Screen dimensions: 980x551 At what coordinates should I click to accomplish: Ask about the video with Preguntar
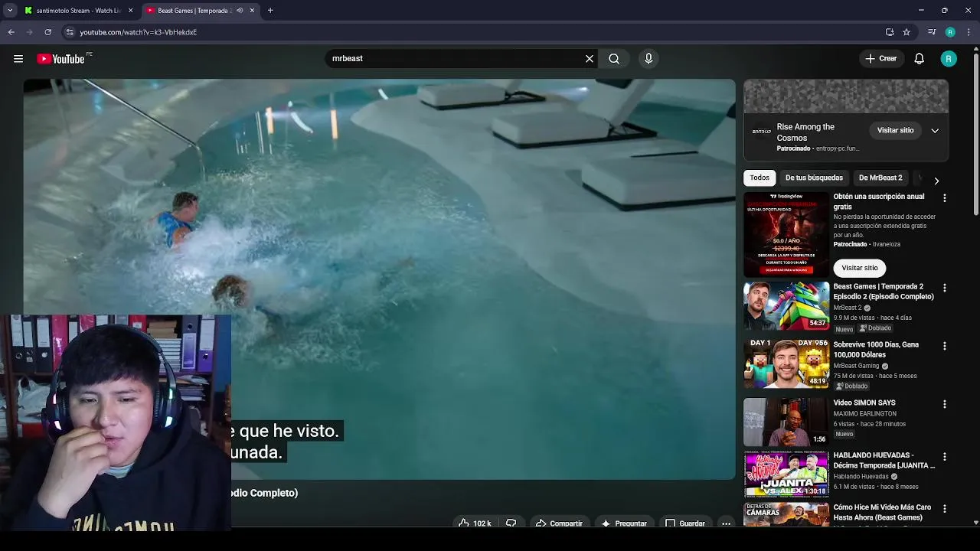(624, 523)
